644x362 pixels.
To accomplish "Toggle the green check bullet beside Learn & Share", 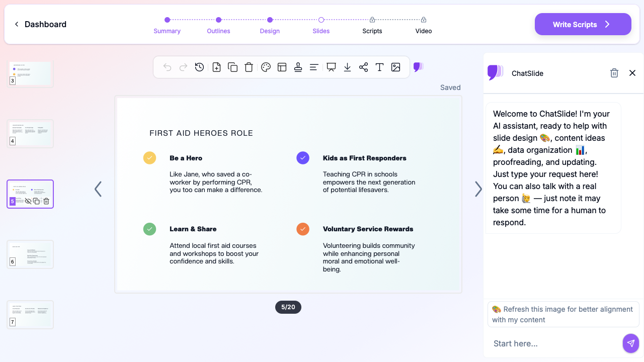I will click(149, 229).
